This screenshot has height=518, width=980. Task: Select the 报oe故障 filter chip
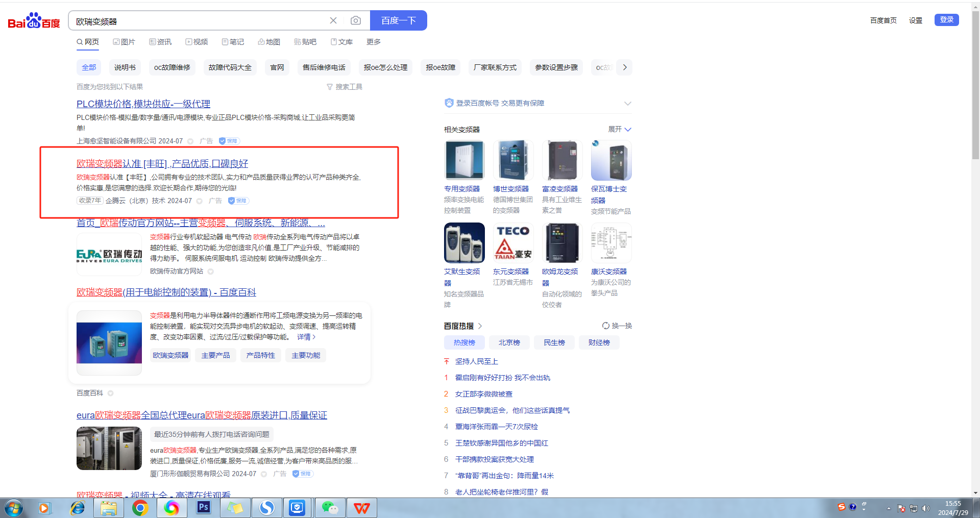(441, 67)
